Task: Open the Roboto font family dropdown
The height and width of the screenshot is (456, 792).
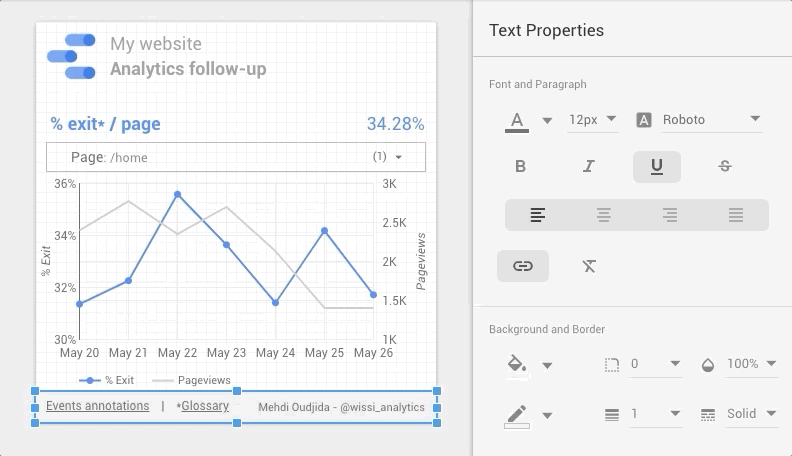Action: [x=711, y=120]
